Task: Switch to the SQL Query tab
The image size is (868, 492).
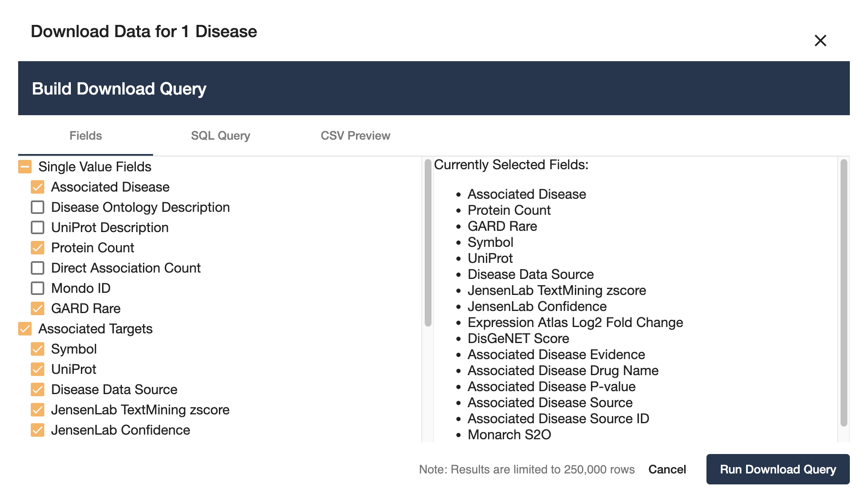Action: point(221,135)
